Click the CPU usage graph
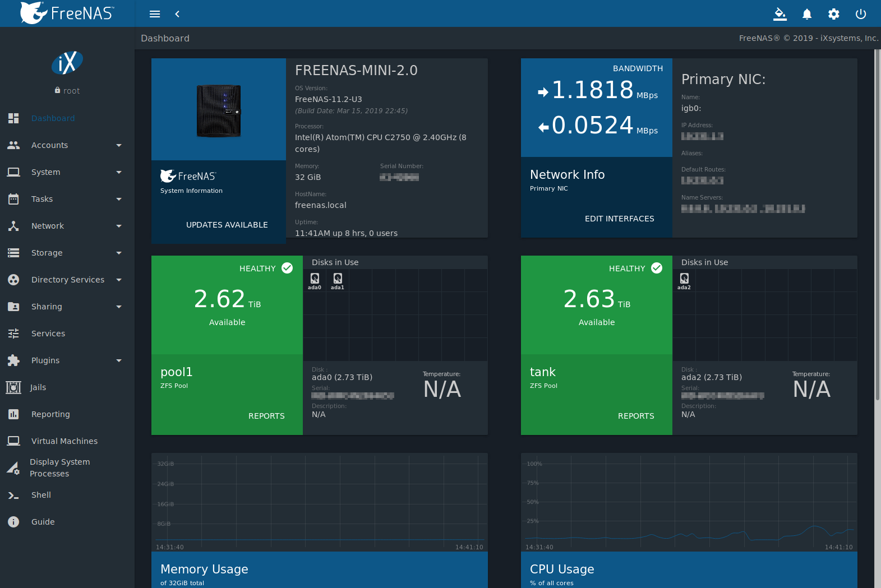Image resolution: width=881 pixels, height=588 pixels. point(689,502)
